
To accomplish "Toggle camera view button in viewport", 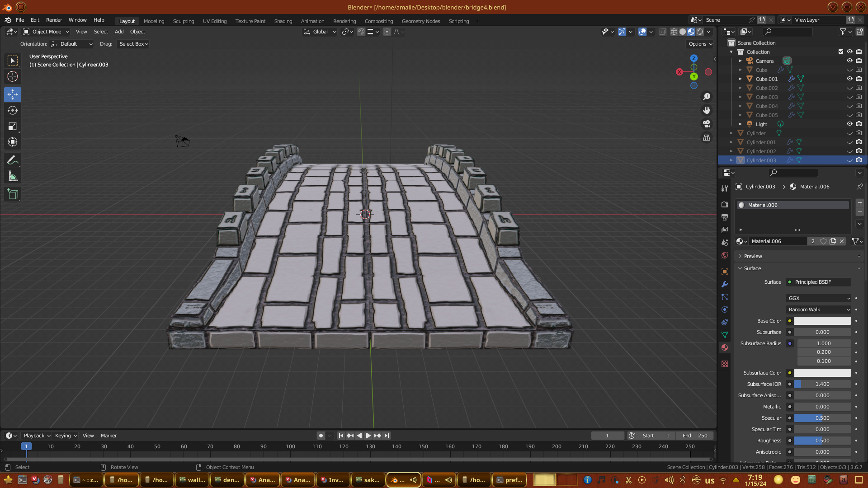I will coord(707,124).
